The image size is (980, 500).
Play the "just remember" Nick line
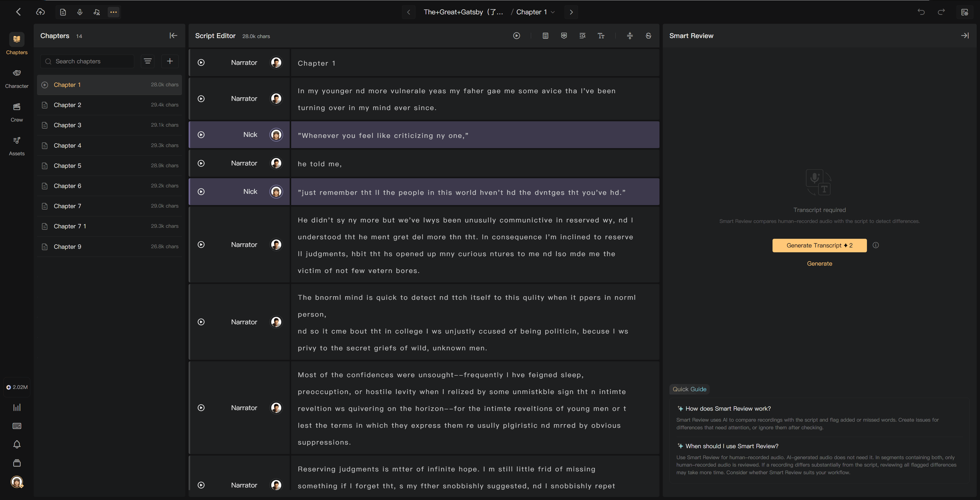coord(201,192)
